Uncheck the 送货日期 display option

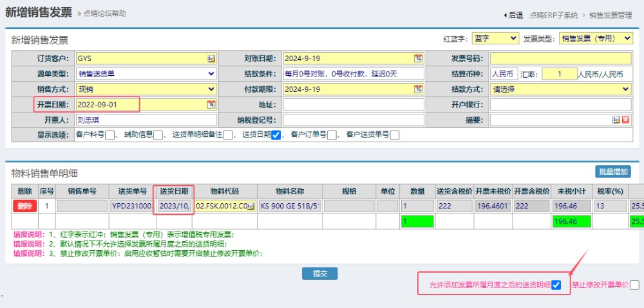coord(276,135)
